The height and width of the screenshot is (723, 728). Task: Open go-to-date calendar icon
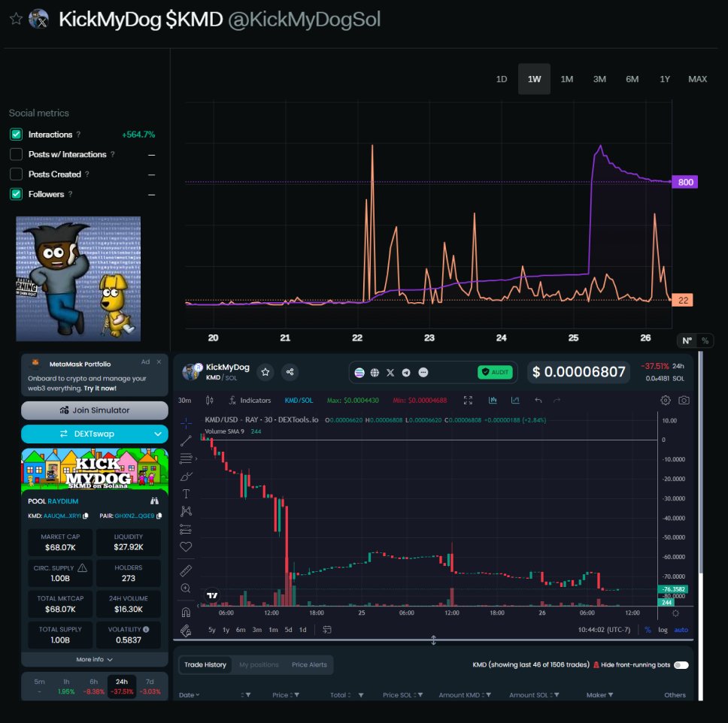327,630
